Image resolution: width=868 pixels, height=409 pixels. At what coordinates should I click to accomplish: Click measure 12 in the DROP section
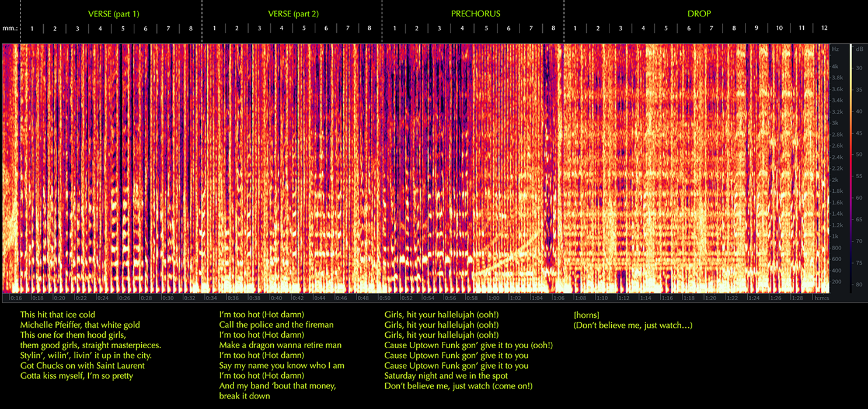tap(824, 28)
